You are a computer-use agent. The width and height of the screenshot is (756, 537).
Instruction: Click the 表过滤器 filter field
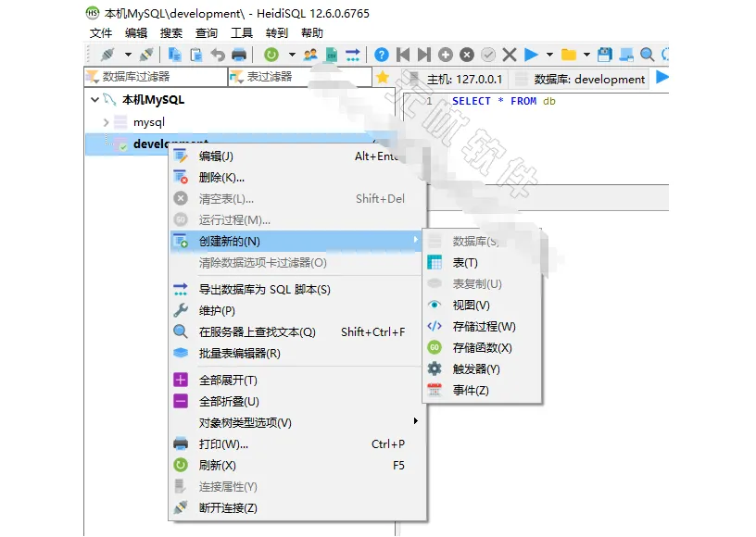point(300,77)
